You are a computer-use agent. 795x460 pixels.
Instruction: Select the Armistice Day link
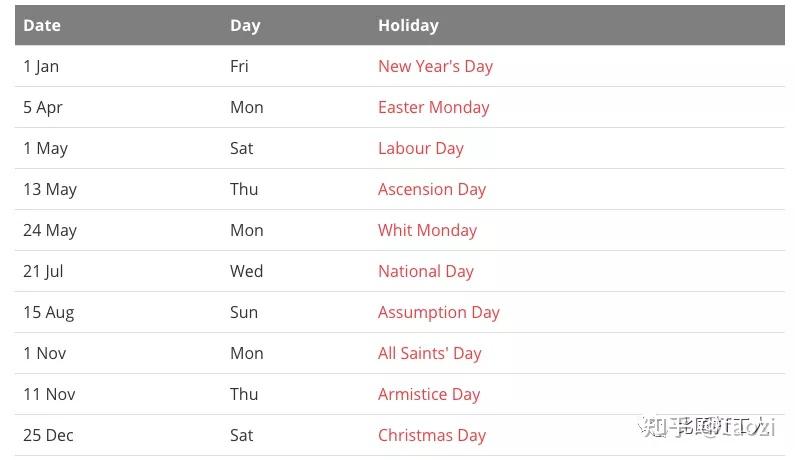428,394
